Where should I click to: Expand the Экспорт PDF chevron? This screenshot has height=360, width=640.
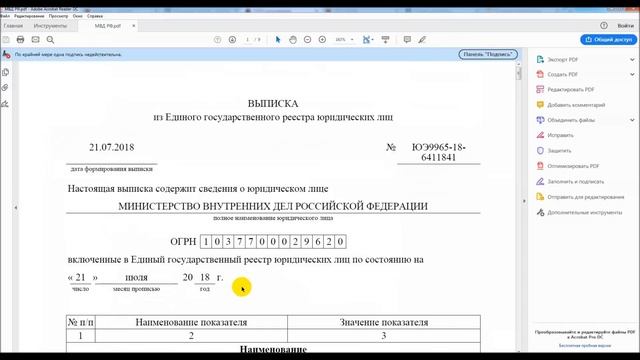pyautogui.click(x=632, y=60)
